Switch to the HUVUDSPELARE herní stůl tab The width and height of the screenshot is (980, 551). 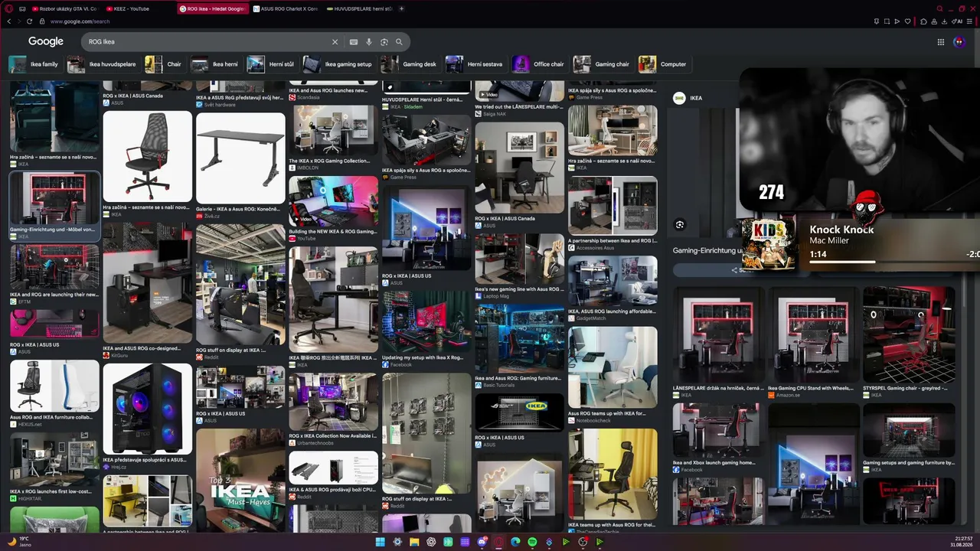point(359,8)
